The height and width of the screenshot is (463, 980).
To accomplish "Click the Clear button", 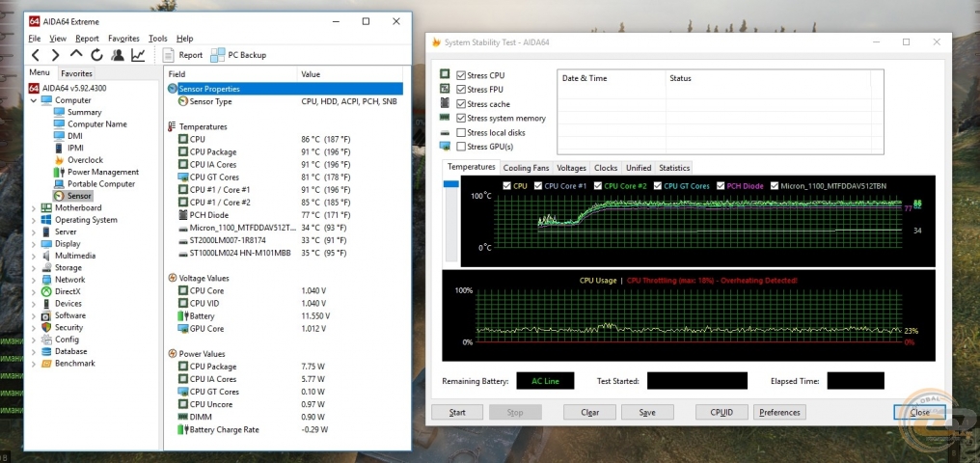I will pos(589,413).
